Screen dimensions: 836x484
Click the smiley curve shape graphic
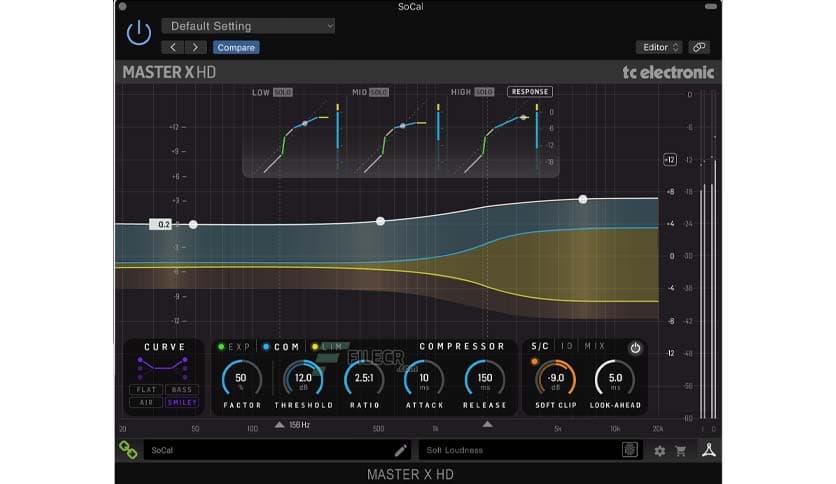(163, 367)
